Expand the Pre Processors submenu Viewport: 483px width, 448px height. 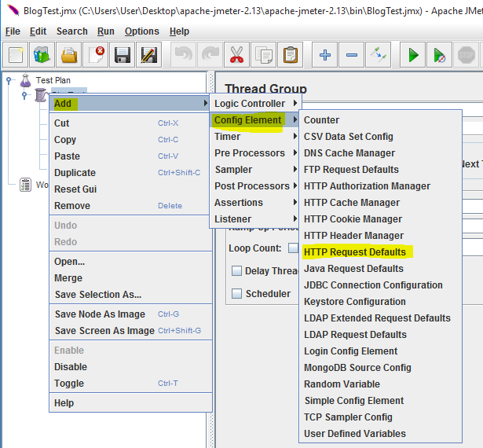255,153
